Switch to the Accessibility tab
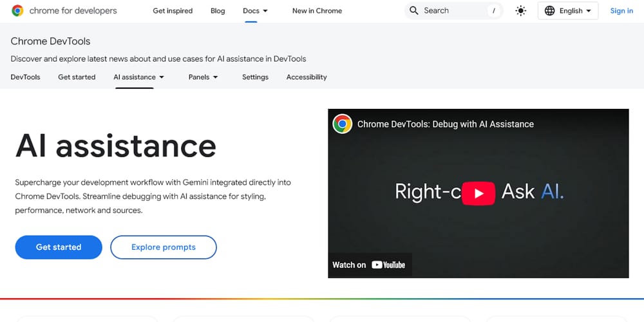Viewport: 644px width, 322px height. pos(307,77)
